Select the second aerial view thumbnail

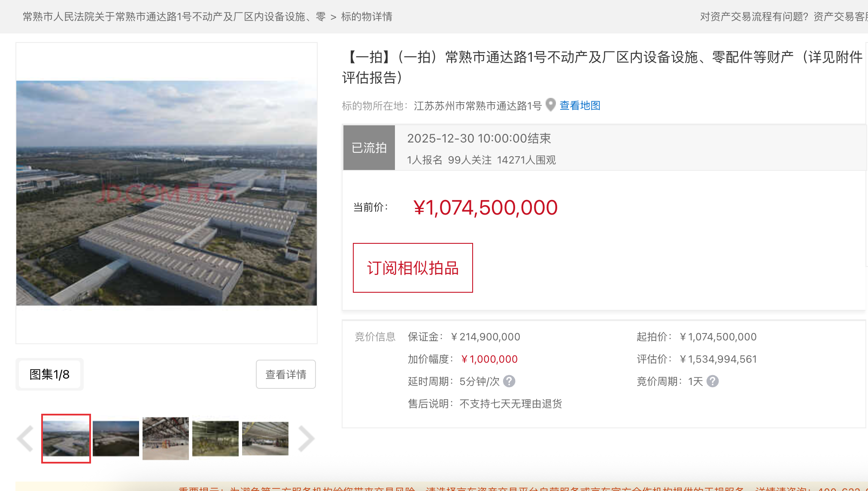[116, 439]
